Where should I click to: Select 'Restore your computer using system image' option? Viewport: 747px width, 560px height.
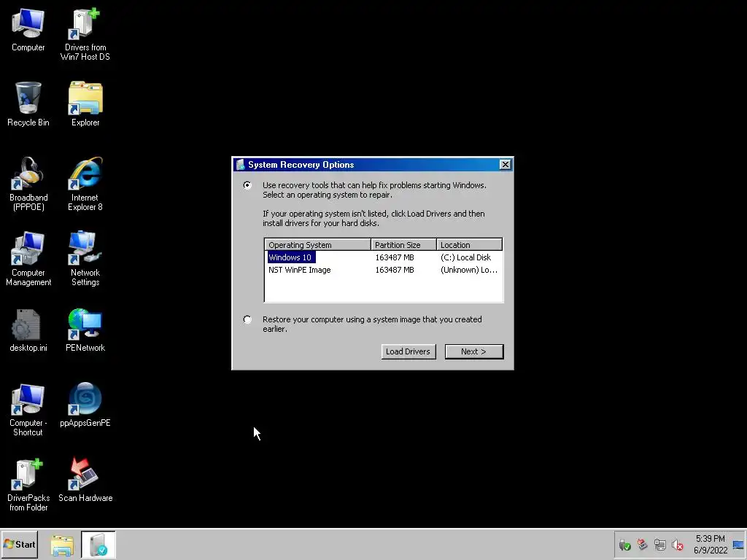[247, 319]
